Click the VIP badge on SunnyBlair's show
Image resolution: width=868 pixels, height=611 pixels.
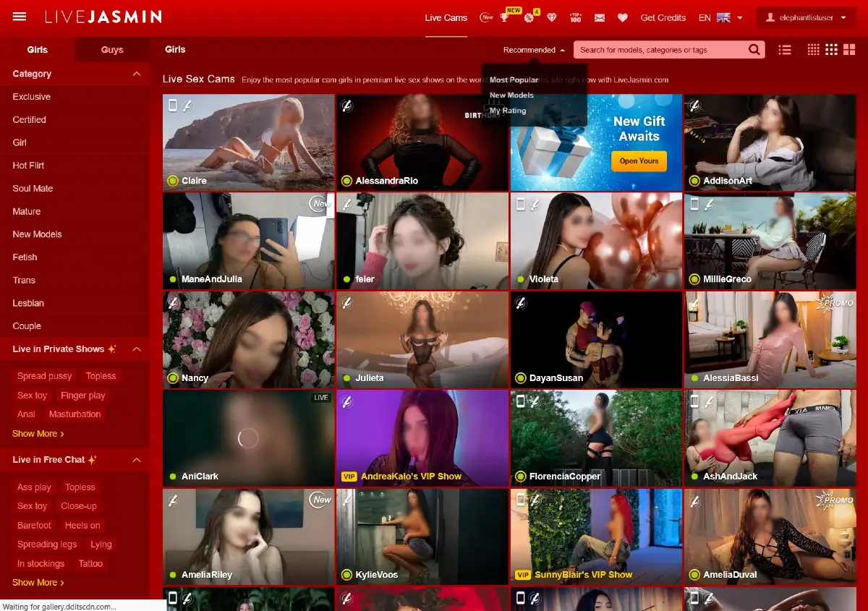coord(523,575)
